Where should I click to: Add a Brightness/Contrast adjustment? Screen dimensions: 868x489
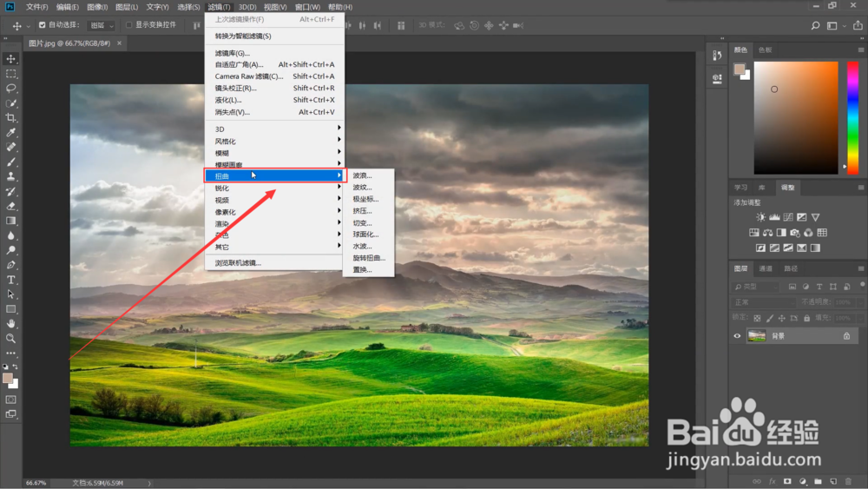[x=761, y=217]
